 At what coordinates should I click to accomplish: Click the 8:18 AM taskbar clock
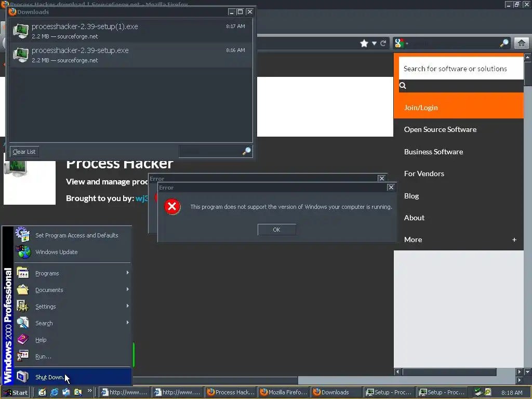512,393
